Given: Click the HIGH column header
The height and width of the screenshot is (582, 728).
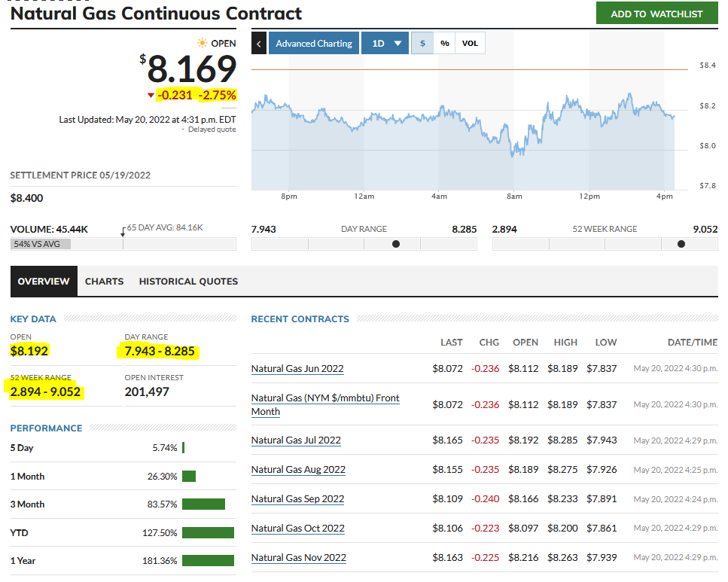Looking at the screenshot, I should click(x=565, y=343).
